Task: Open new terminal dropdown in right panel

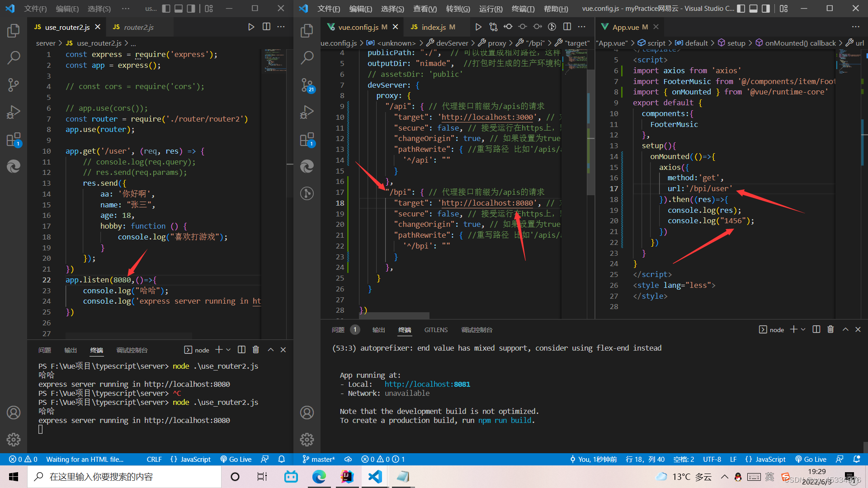Action: pyautogui.click(x=803, y=329)
